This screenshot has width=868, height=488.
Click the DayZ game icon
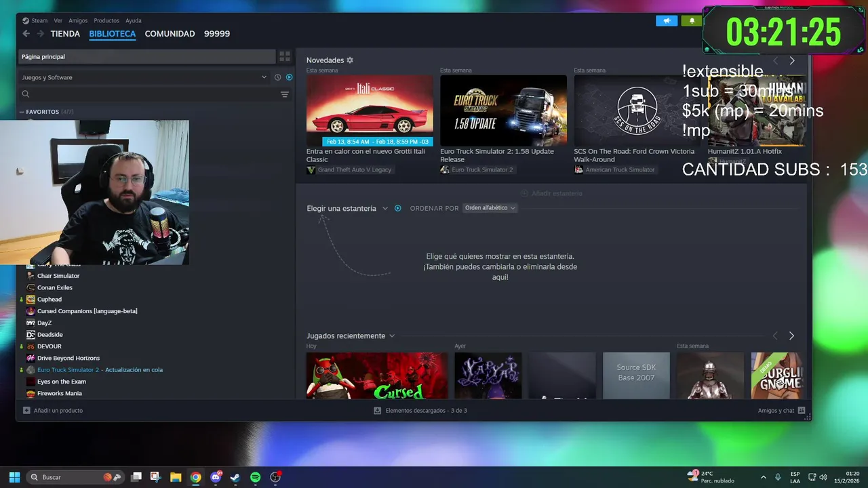coord(31,323)
